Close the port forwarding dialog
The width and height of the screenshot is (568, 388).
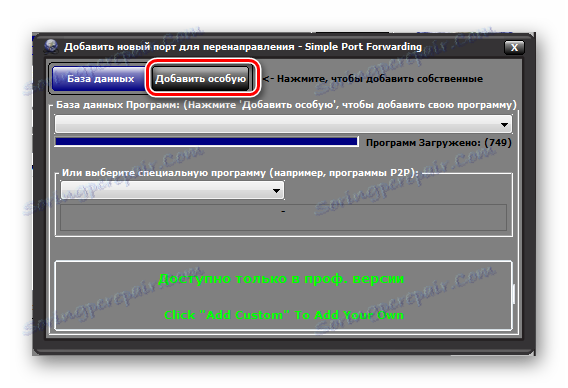[514, 47]
